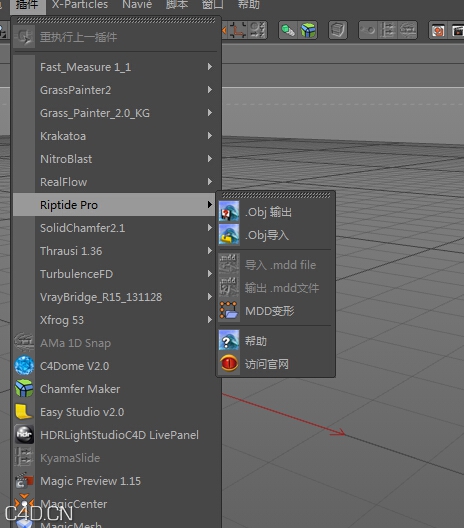The width and height of the screenshot is (464, 528).
Task: Click the 重执行上一插件 icon
Action: [24, 37]
